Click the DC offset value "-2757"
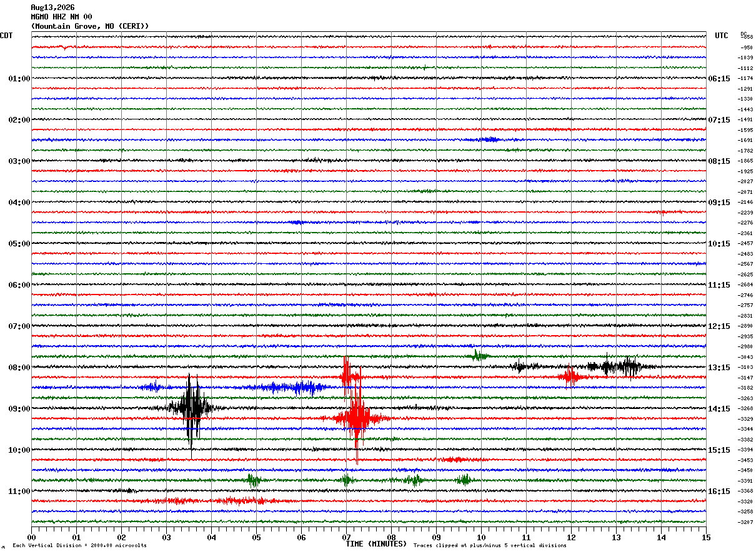The width and height of the screenshot is (756, 554). [x=745, y=306]
